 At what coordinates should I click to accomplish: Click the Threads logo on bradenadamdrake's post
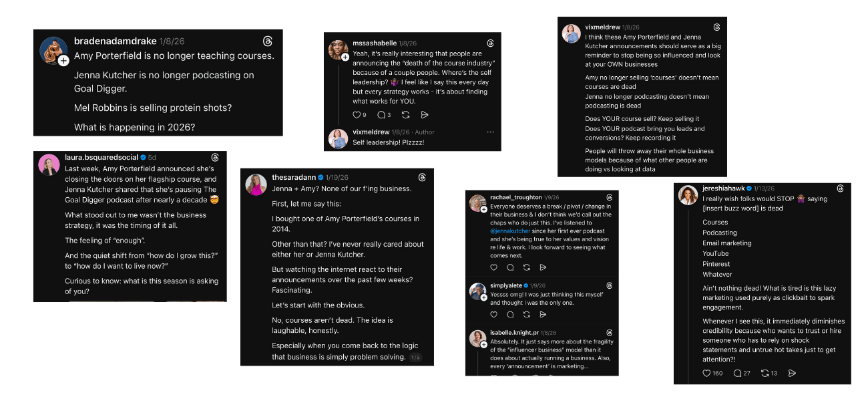268,41
